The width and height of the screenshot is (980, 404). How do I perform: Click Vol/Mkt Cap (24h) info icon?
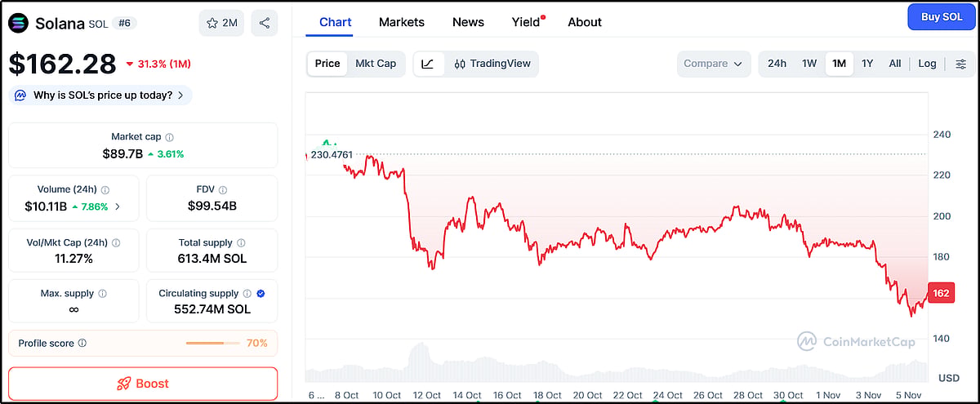tap(115, 242)
